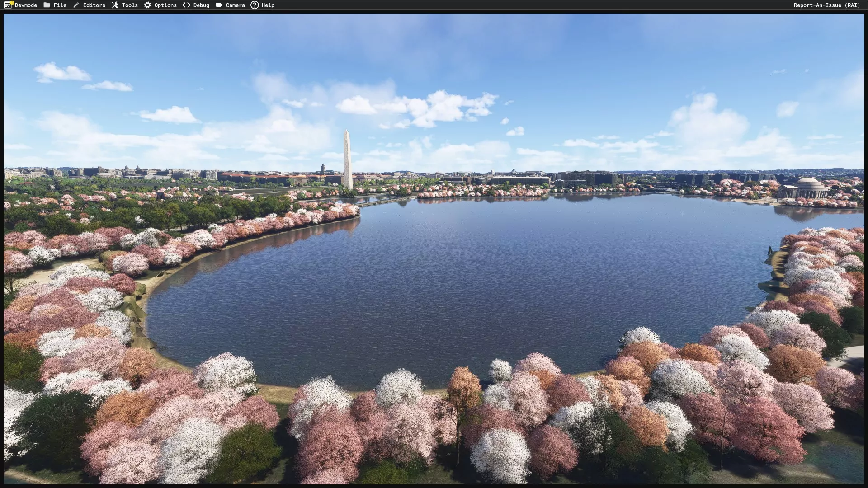
Task: Click Report-An-Issue (RAI) link
Action: (826, 5)
